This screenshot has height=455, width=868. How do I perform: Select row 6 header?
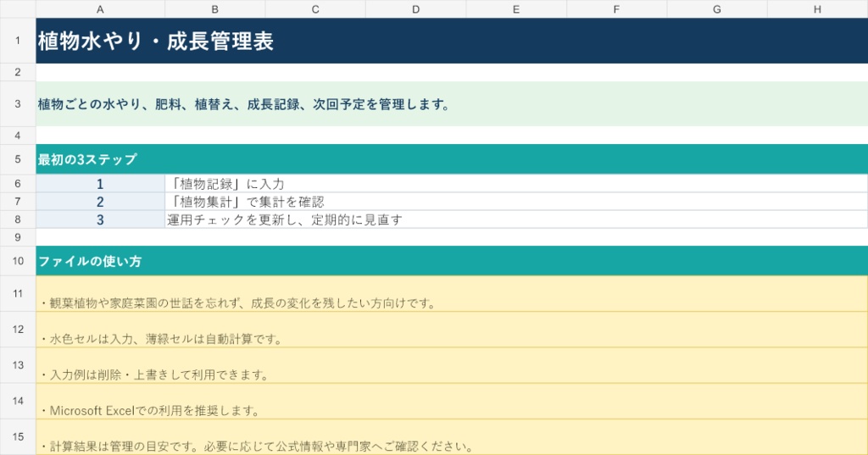tap(18, 183)
